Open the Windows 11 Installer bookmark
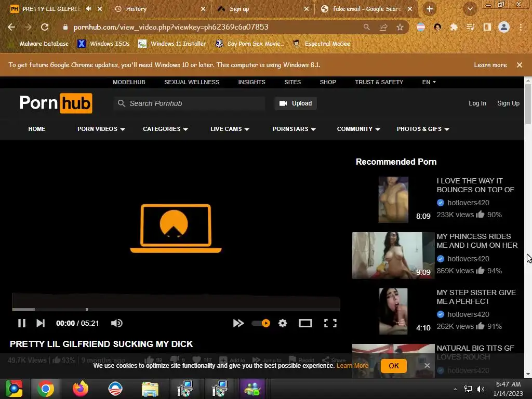532x399 pixels. tap(172, 44)
